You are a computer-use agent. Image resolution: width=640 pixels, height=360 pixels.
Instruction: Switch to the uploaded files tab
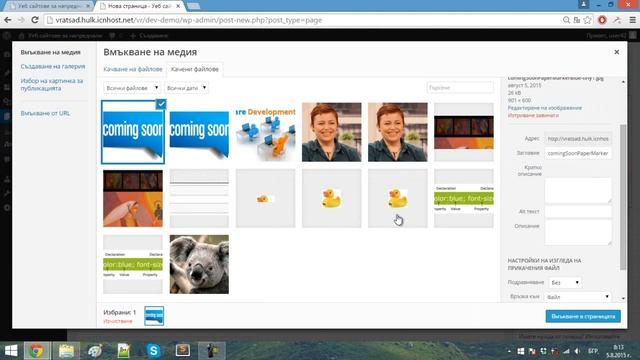pyautogui.click(x=195, y=69)
